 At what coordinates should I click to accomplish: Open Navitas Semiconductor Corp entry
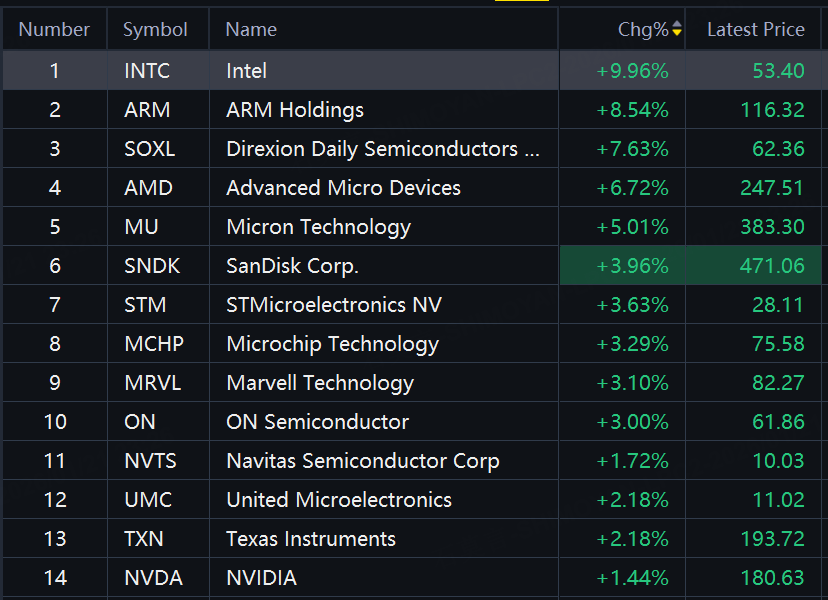(362, 461)
